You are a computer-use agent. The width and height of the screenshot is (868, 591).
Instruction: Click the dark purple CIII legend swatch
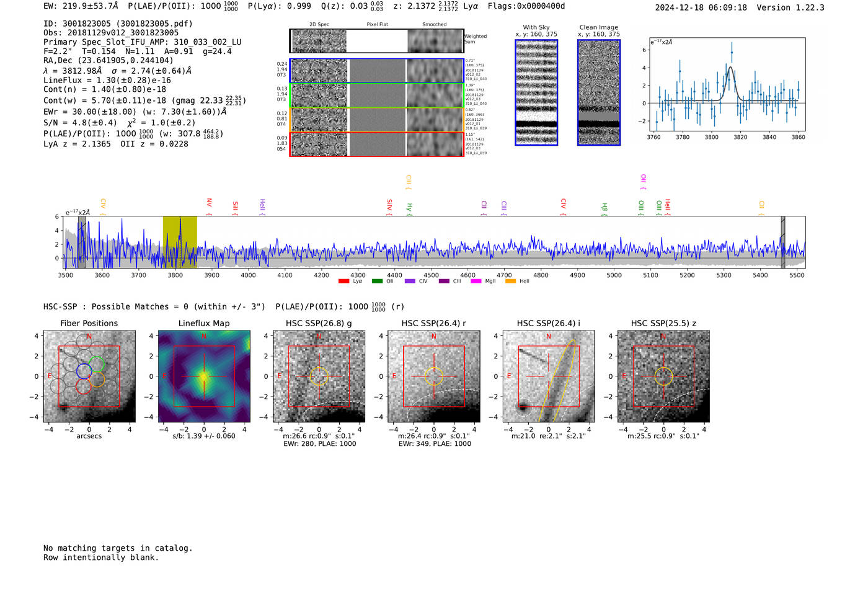[444, 282]
